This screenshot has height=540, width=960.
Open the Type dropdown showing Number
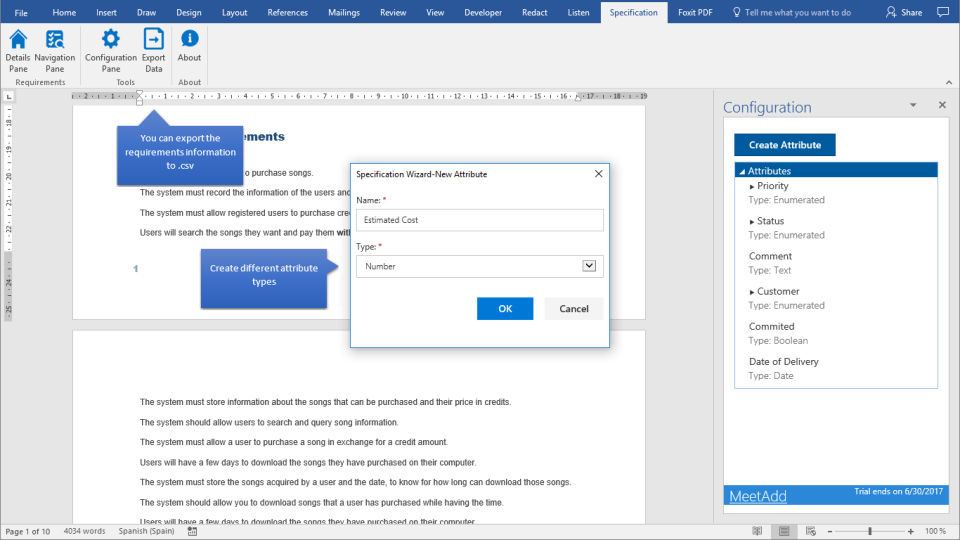coord(589,266)
